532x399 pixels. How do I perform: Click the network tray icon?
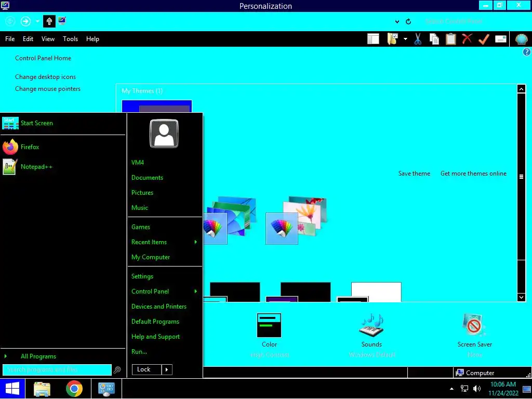(x=464, y=389)
